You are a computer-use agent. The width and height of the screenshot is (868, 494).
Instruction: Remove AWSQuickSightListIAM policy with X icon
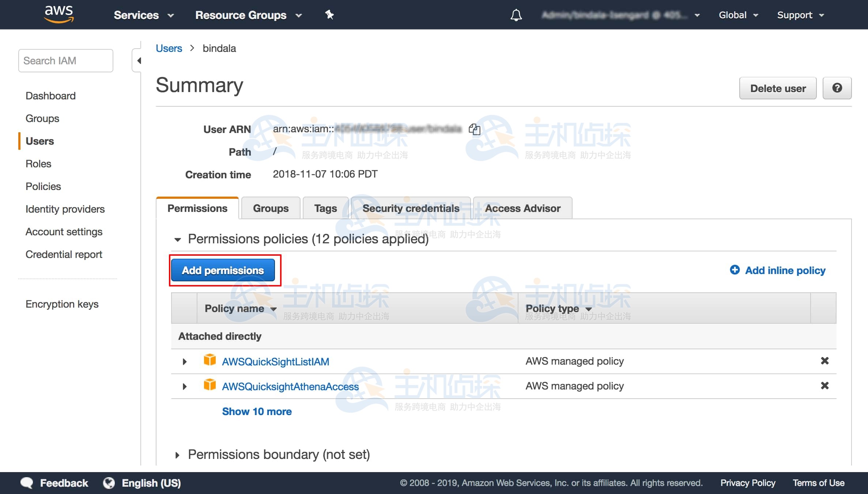[824, 361]
